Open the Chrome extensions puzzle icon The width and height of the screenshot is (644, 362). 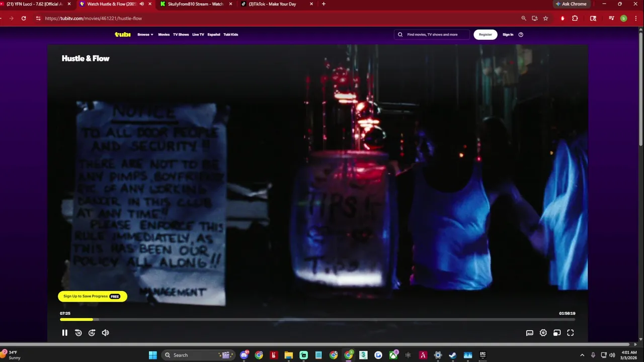(575, 18)
